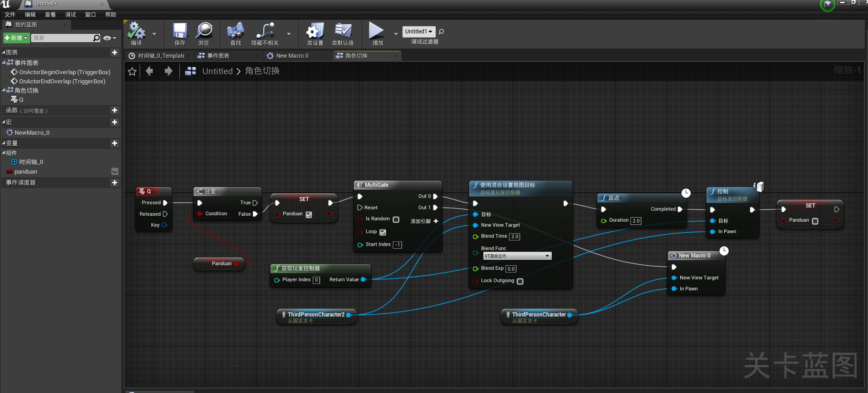Open the Untitled1 debug filter dropdown
This screenshot has width=868, height=393.
tap(418, 32)
